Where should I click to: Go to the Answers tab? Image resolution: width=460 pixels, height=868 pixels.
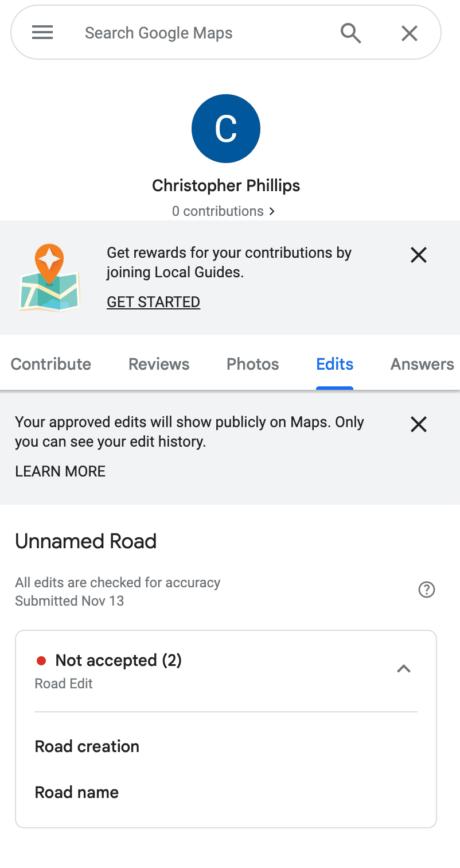(422, 364)
